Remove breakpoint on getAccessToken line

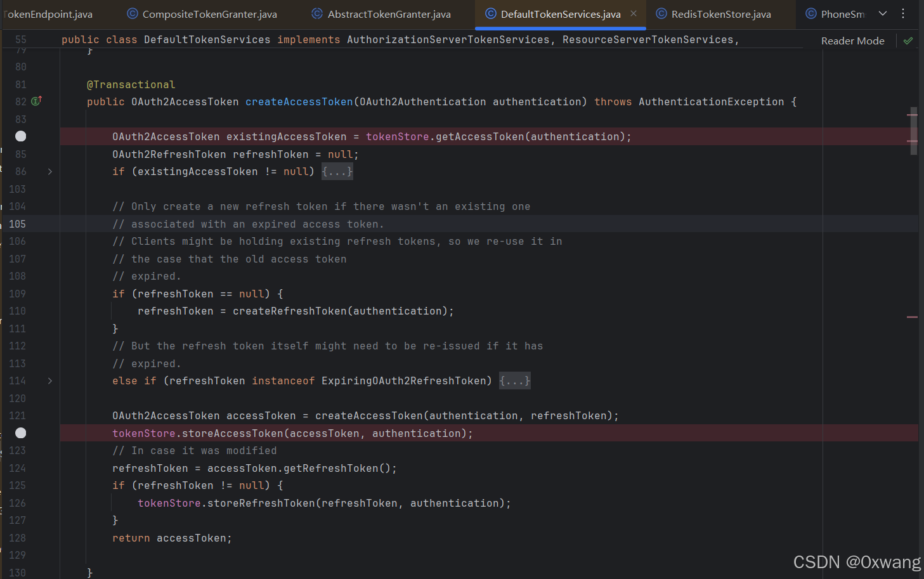point(21,136)
